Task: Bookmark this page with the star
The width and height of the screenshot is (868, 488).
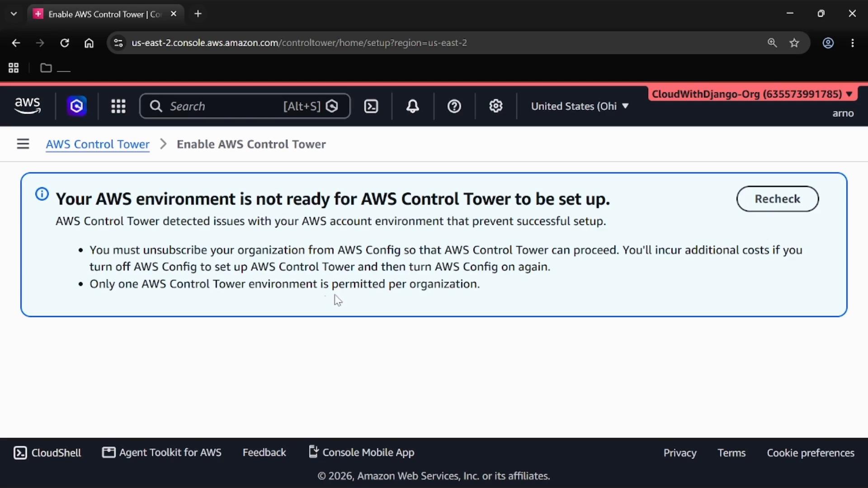Action: point(794,43)
